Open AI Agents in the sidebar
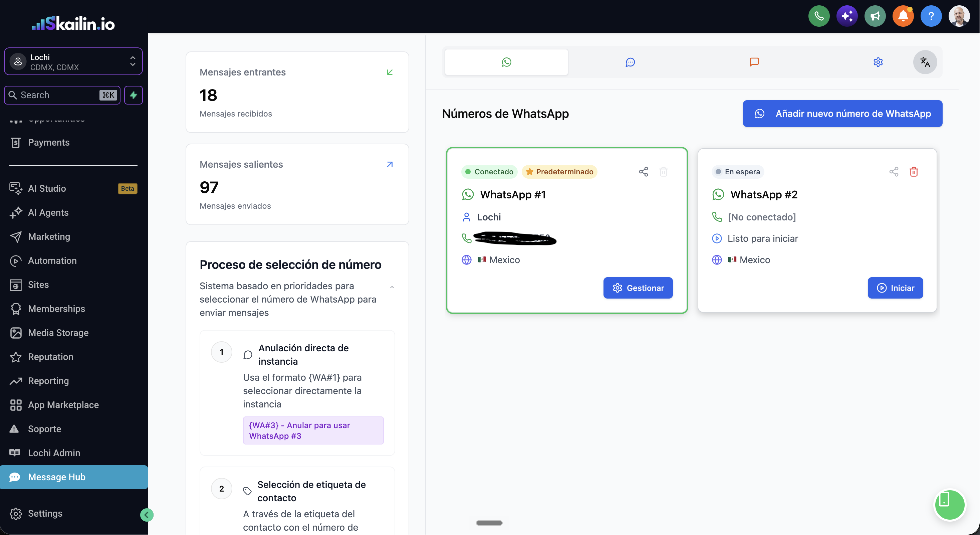The image size is (980, 535). 73,212
